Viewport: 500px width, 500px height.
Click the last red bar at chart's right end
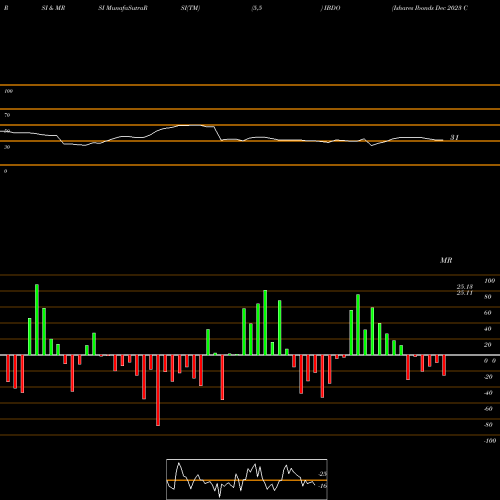tap(444, 365)
